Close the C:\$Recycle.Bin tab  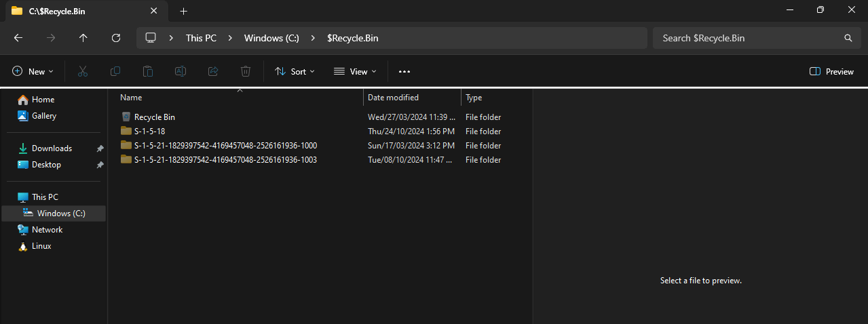tap(154, 11)
